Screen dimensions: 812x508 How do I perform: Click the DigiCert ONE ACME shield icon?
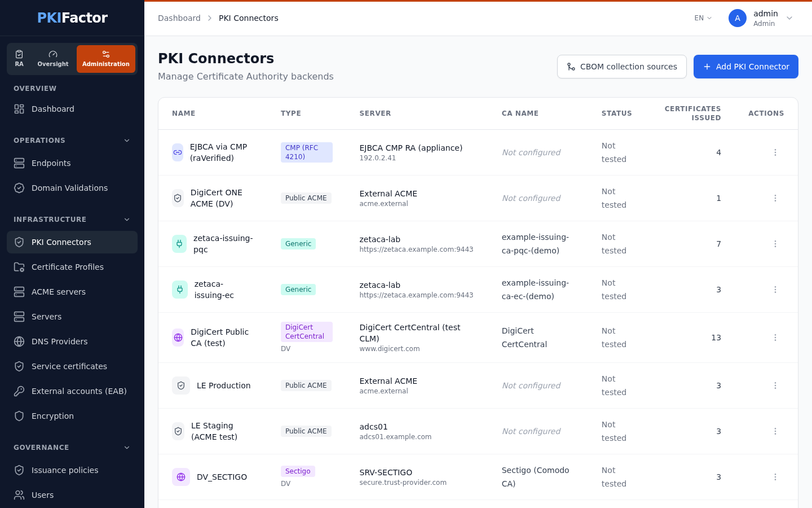tap(178, 198)
